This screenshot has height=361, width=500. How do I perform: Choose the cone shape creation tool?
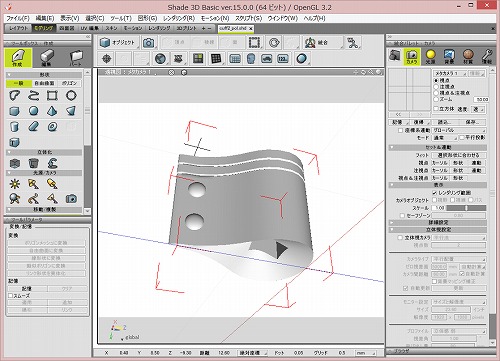coord(52,111)
